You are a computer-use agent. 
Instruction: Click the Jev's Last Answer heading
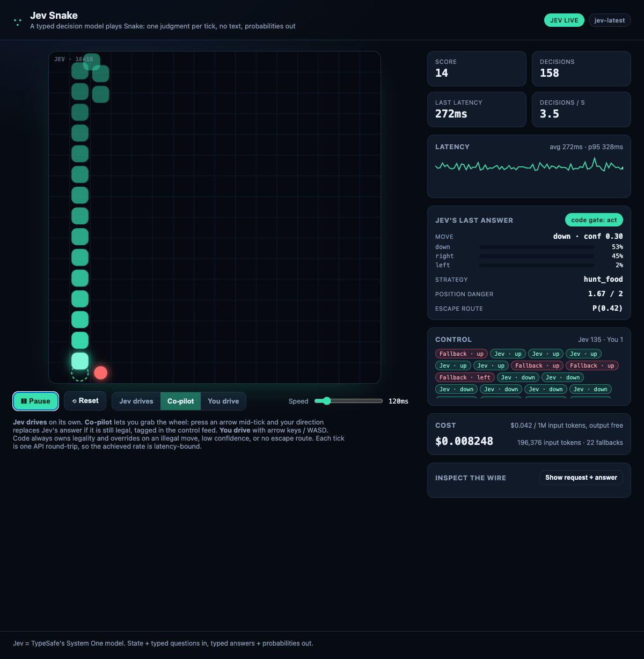[474, 221]
